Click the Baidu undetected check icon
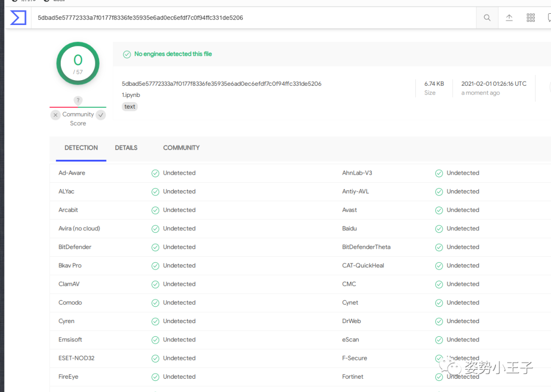The width and height of the screenshot is (551, 392). tap(439, 229)
